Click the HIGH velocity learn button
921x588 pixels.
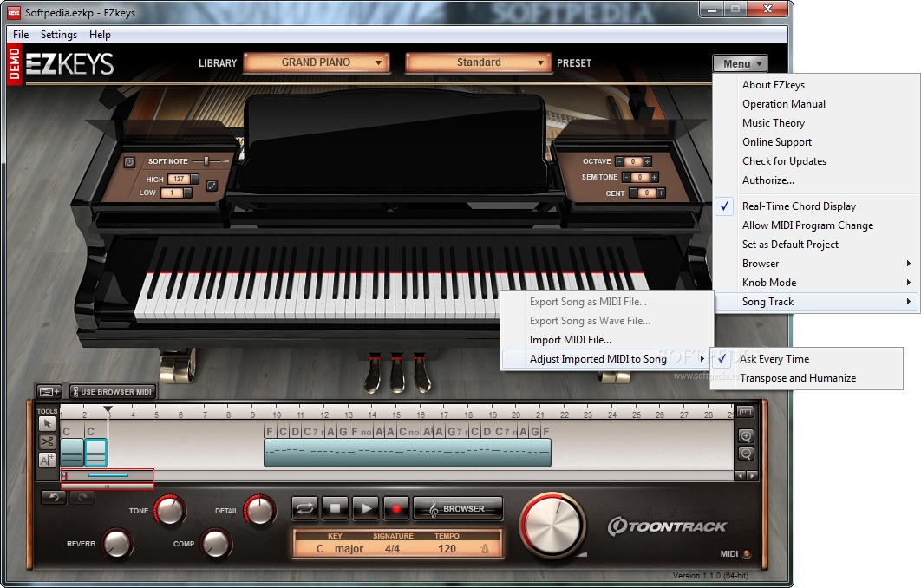click(x=194, y=179)
